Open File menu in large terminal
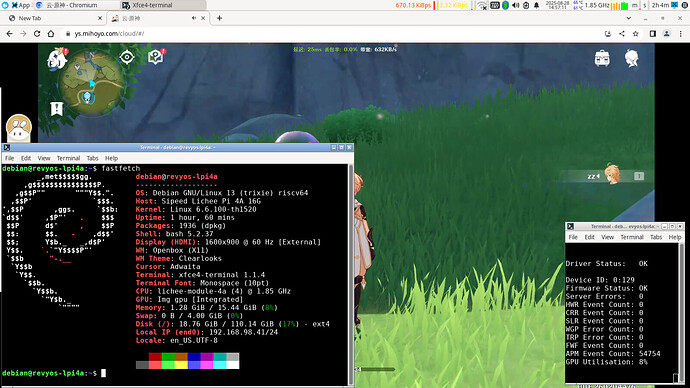Viewport: 690px width, 388px height. click(10, 158)
